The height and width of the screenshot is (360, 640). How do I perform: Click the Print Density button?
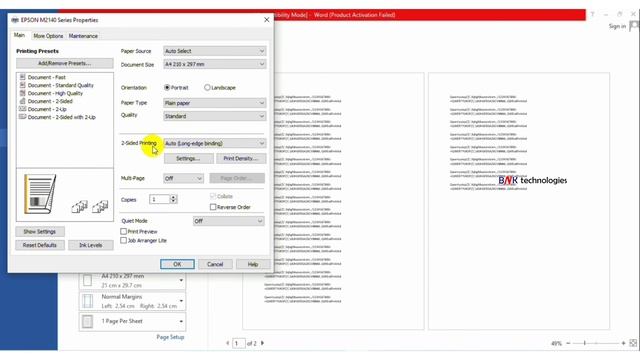click(241, 158)
